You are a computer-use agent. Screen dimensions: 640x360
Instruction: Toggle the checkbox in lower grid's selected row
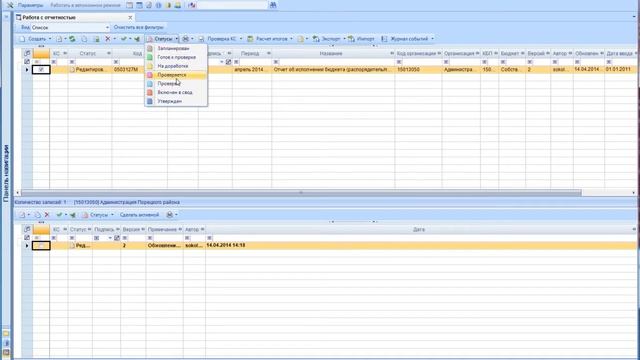(x=41, y=245)
